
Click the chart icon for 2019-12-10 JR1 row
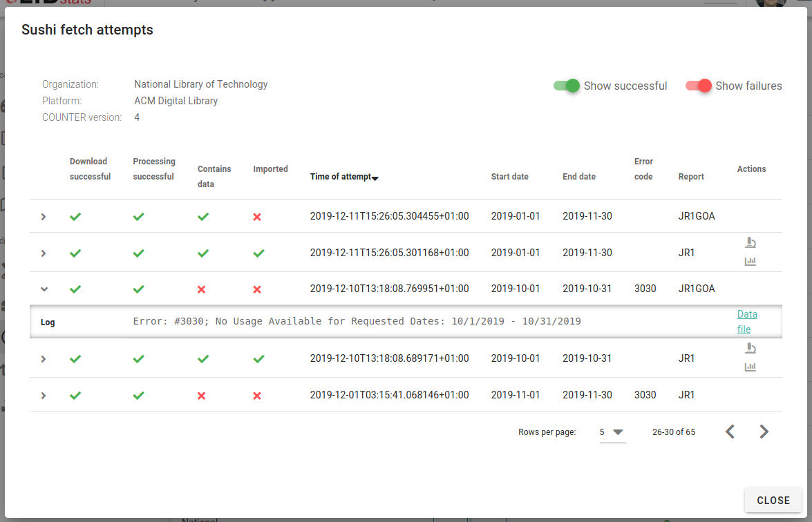750,367
